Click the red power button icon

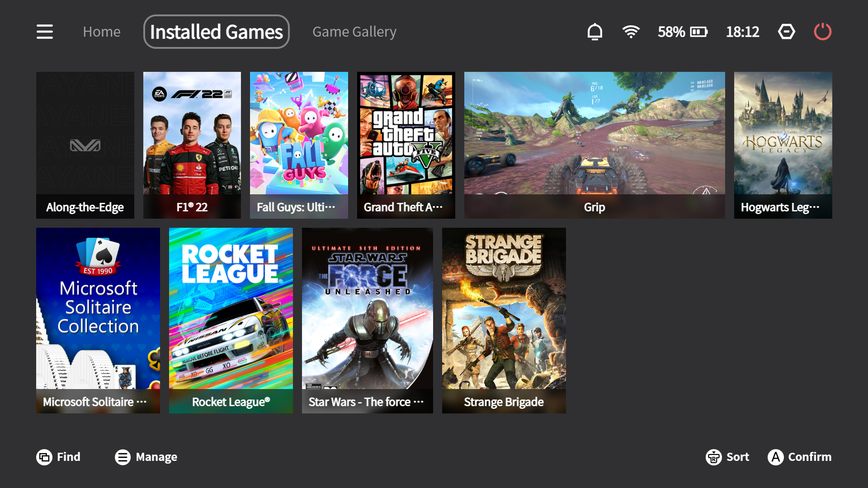[x=823, y=32]
